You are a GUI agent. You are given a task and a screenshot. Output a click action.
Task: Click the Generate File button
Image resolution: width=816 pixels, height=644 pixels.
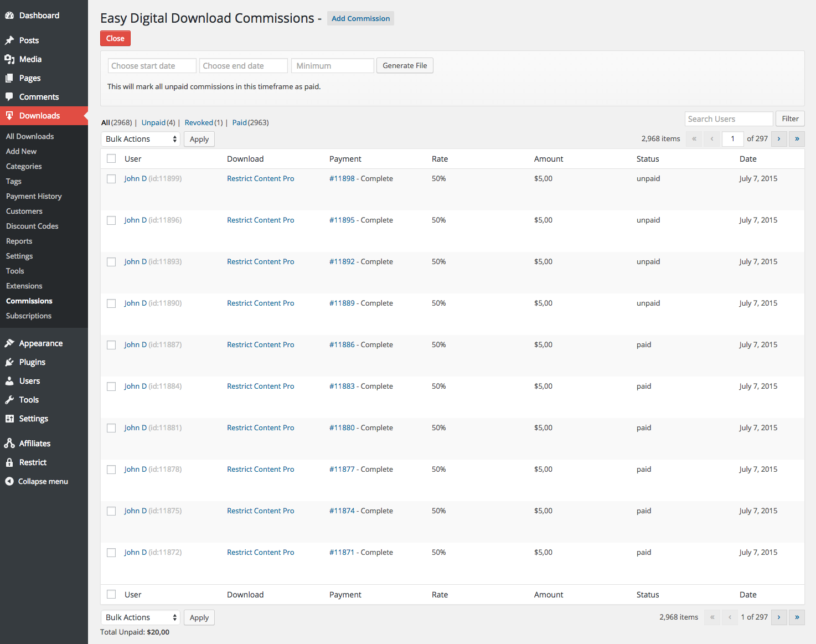405,65
